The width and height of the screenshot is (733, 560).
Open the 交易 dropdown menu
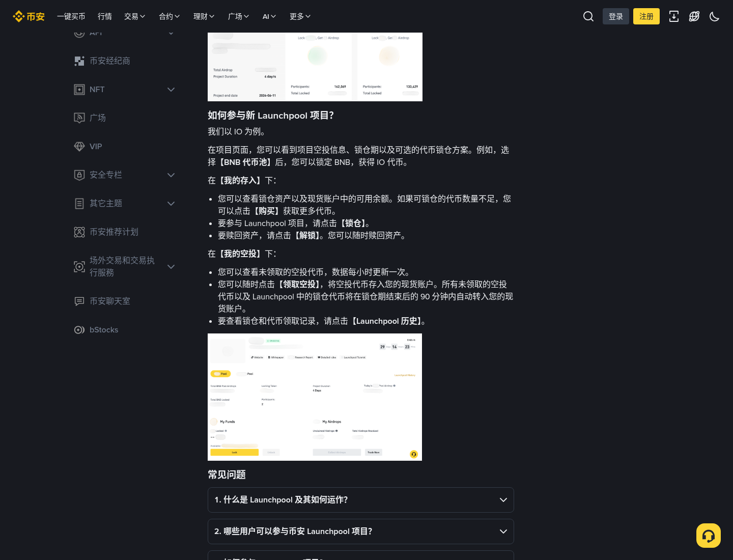click(135, 16)
